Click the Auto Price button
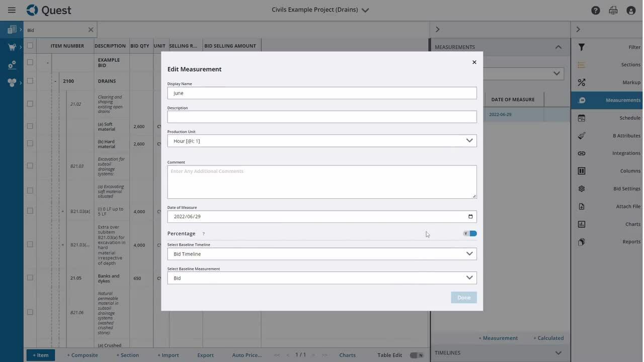644x362 pixels. click(x=247, y=355)
